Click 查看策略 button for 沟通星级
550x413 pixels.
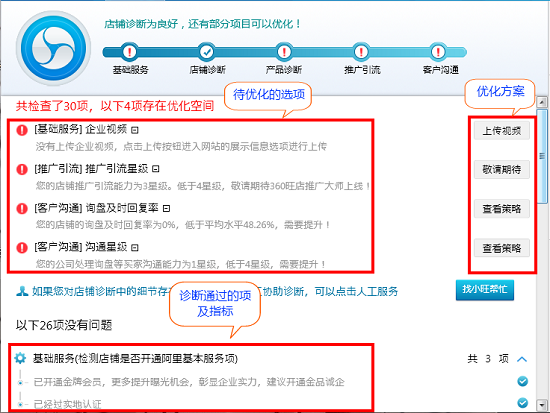pos(502,248)
